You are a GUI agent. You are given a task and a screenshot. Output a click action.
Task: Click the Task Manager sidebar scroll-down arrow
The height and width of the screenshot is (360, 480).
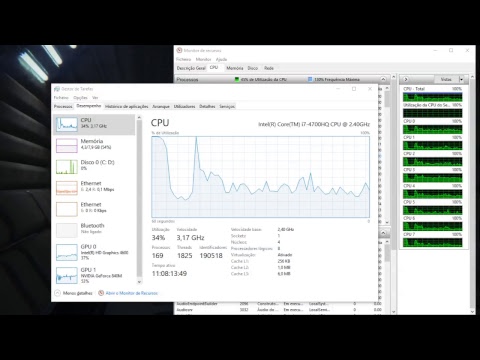click(139, 282)
